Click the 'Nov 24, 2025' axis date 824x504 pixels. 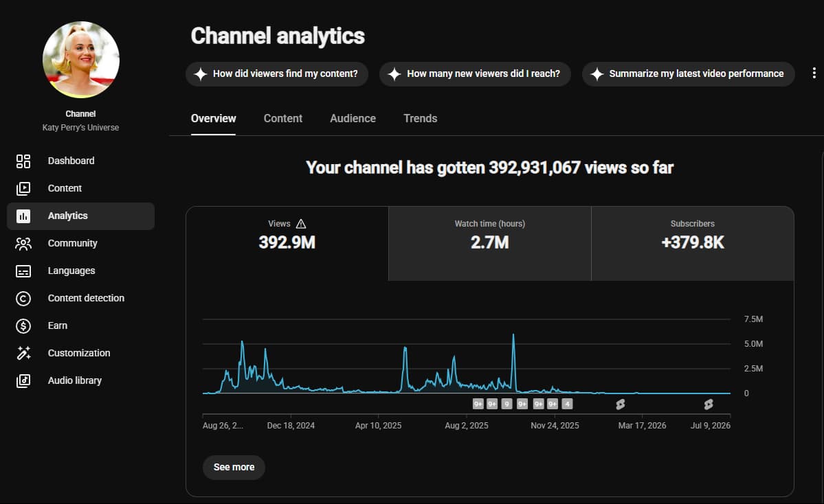[x=555, y=426]
